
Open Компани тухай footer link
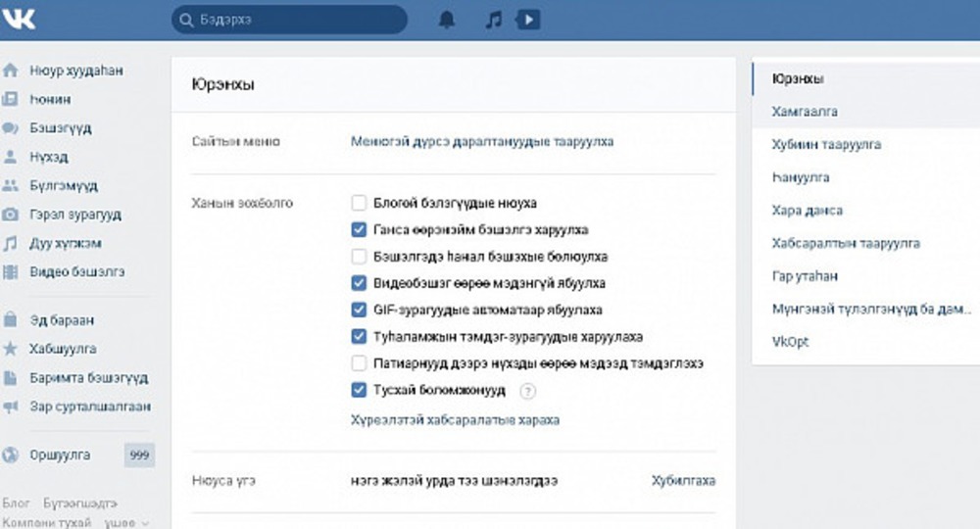click(x=47, y=523)
